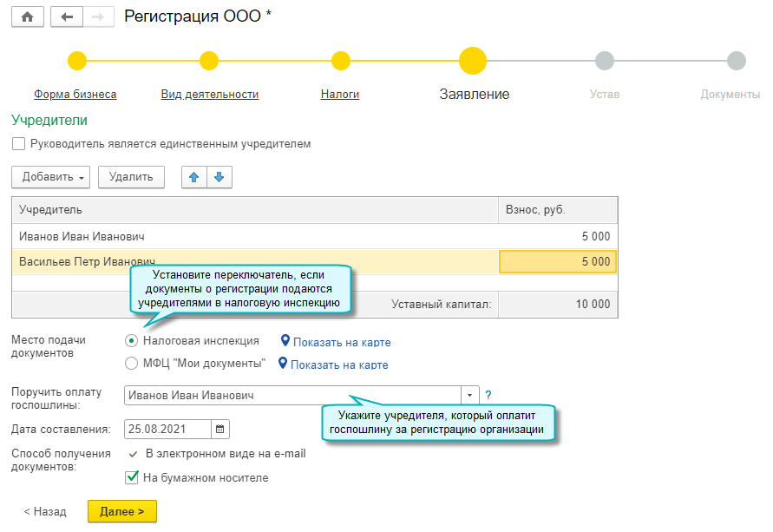773x532 pixels.
Task: Switch to the Налоги step
Action: coord(339,95)
